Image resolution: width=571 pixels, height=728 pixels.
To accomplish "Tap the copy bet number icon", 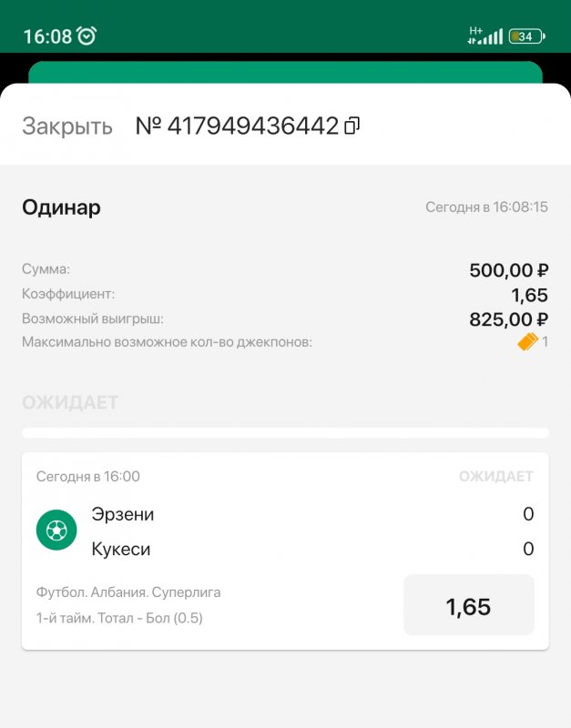I will pos(352,126).
